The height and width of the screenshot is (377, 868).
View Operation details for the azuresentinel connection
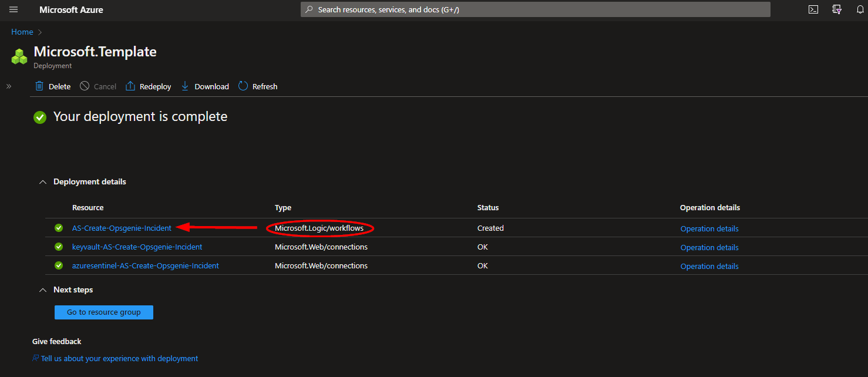click(x=709, y=267)
